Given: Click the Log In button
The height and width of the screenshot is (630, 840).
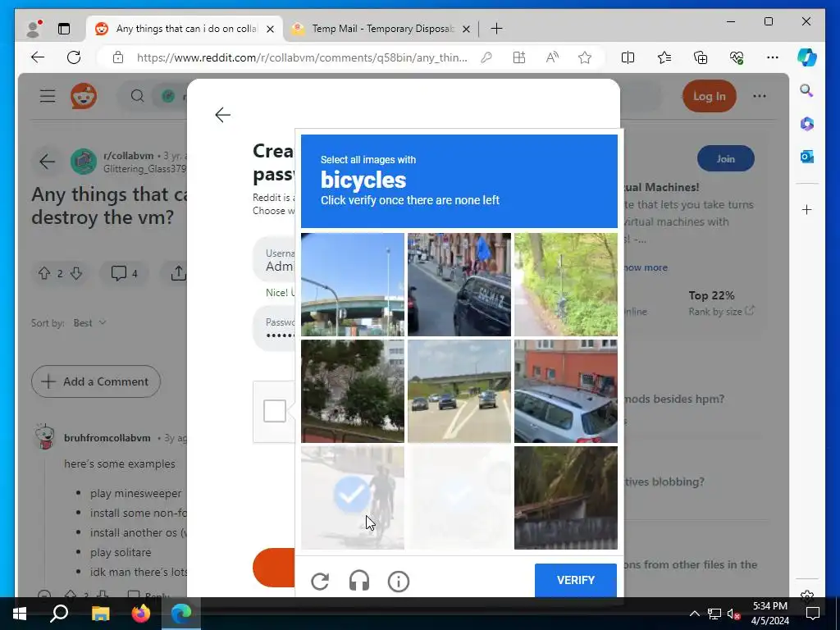Looking at the screenshot, I should point(710,97).
